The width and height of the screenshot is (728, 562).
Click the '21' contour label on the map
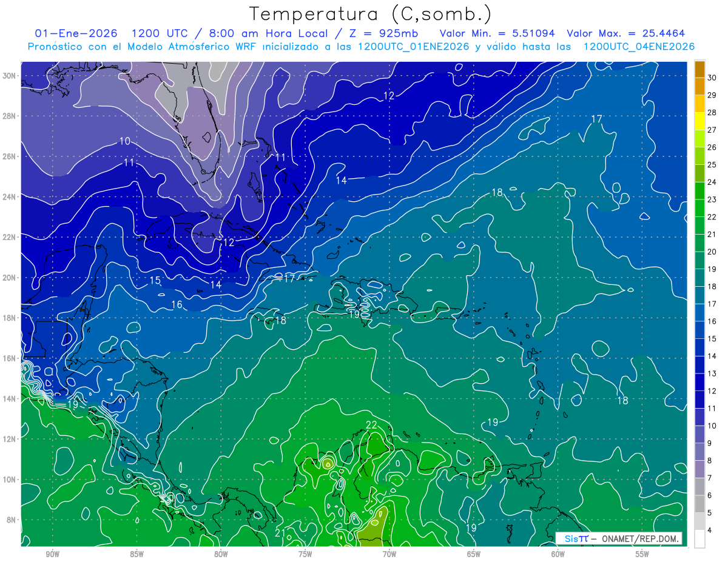click(280, 534)
